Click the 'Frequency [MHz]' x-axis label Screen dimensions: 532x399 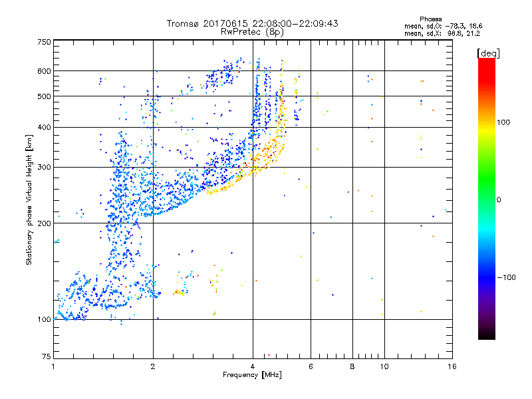tap(252, 376)
